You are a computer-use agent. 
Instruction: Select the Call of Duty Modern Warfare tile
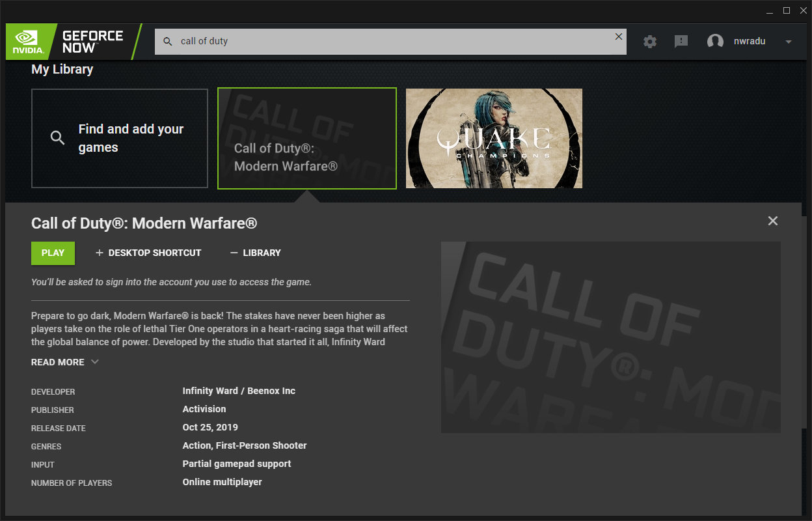[x=307, y=138]
